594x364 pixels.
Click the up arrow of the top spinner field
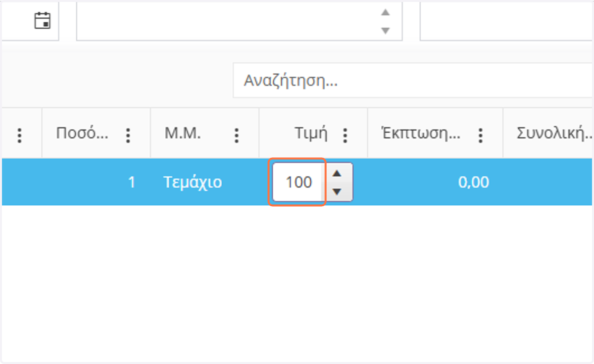(x=385, y=12)
